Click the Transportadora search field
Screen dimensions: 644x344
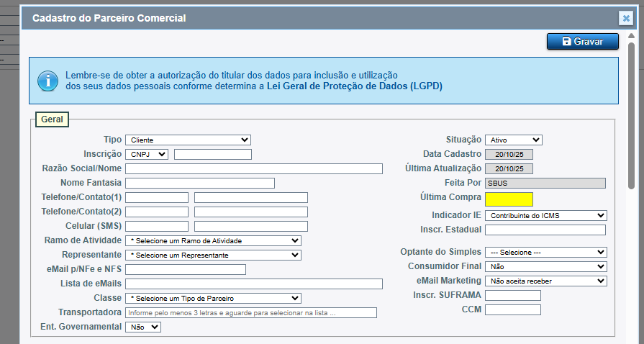pyautogui.click(x=251, y=312)
